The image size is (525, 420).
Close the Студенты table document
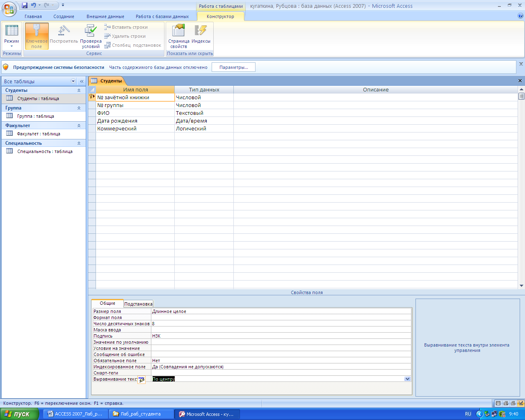pos(520,81)
